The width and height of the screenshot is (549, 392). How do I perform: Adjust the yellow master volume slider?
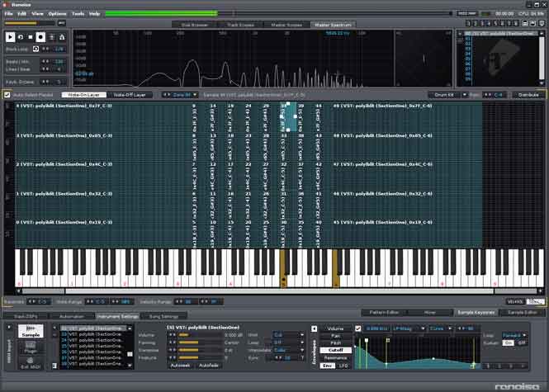[30, 23]
